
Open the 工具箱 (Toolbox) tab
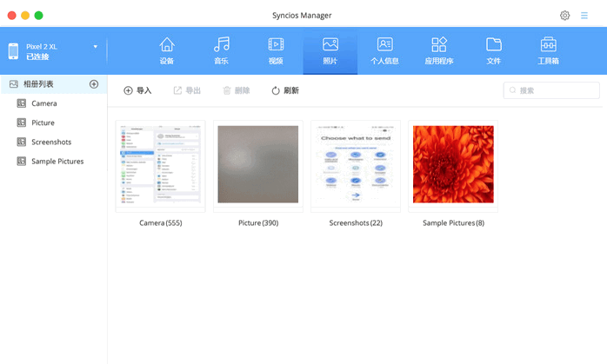(x=548, y=50)
